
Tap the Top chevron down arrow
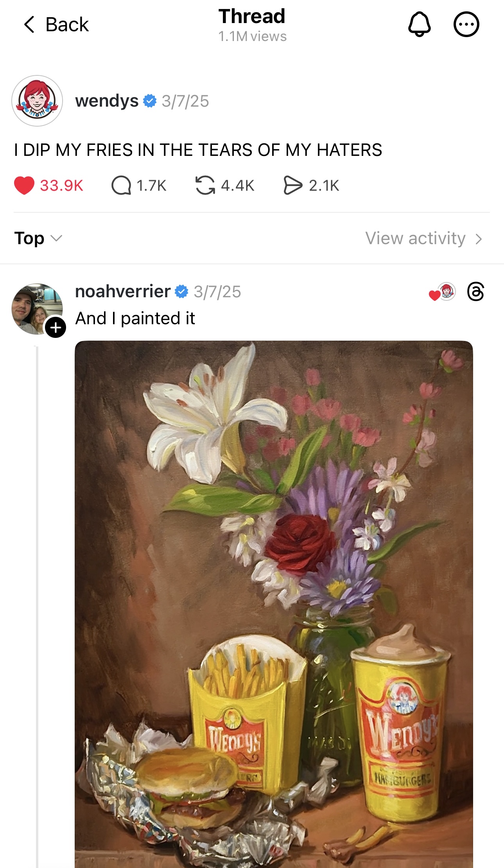(57, 238)
